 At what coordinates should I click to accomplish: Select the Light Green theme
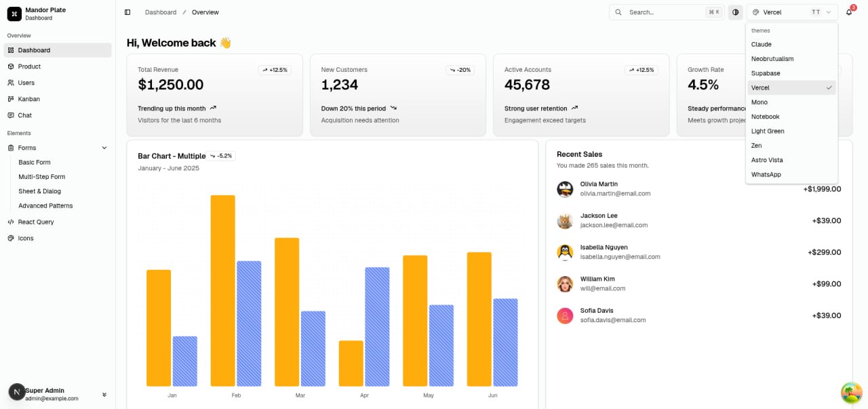tap(791, 131)
